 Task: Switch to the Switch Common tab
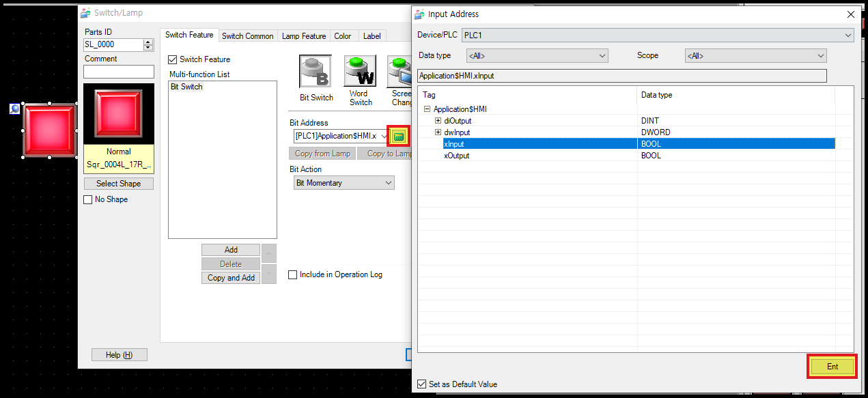[x=248, y=35]
